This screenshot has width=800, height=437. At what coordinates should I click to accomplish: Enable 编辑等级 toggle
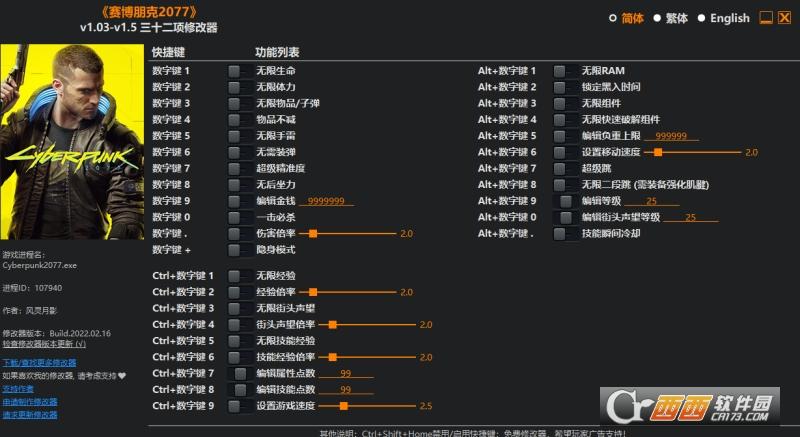[565, 201]
